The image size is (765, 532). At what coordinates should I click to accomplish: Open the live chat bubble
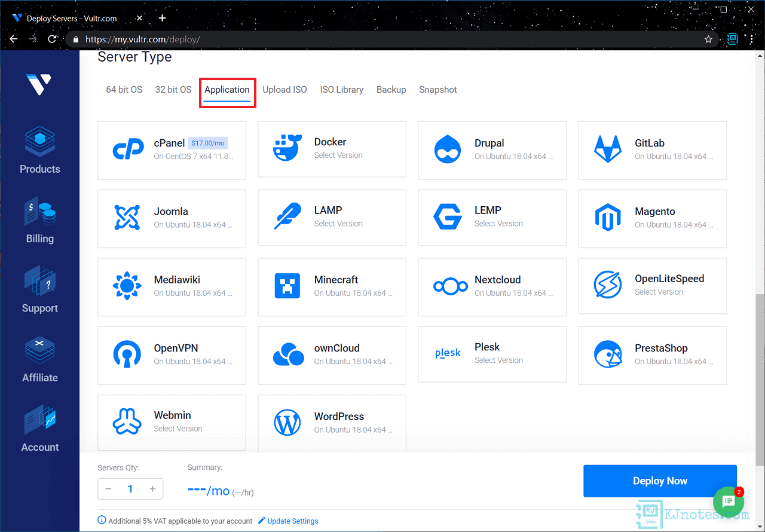[x=728, y=502]
